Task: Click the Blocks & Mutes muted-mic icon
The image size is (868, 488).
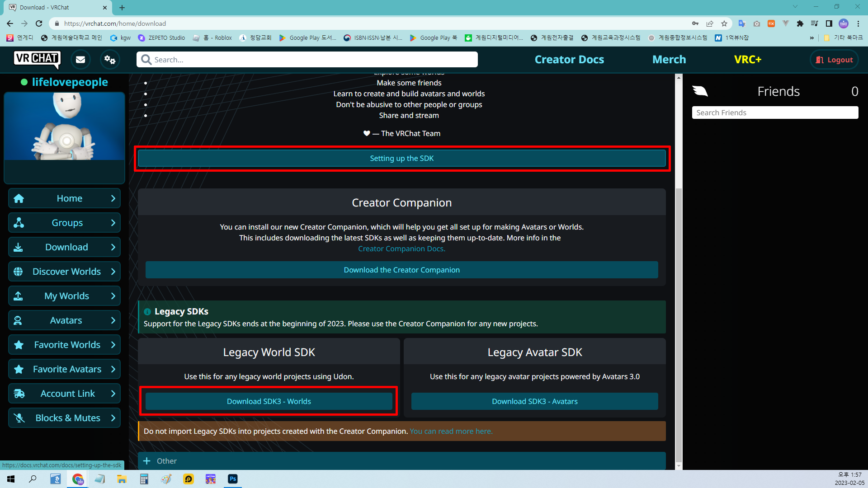Action: [19, 418]
